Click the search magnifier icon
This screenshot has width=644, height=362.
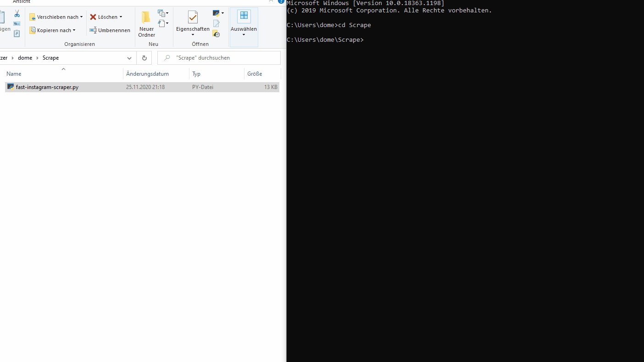click(167, 58)
